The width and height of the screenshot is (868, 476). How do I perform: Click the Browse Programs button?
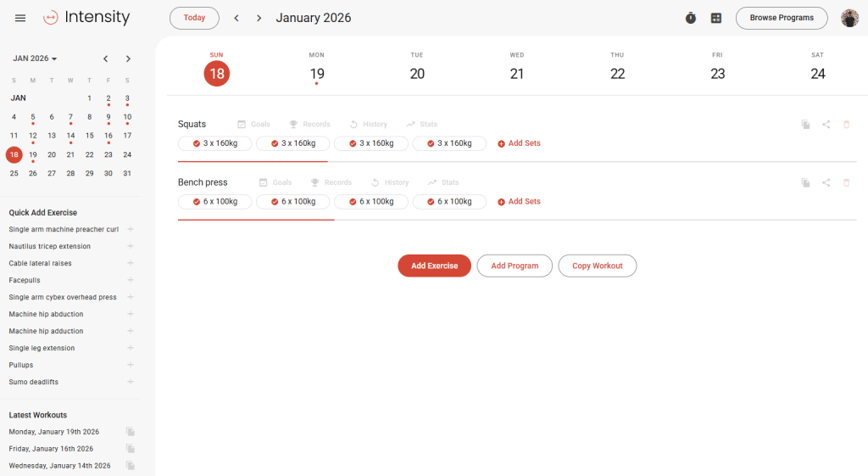(x=781, y=18)
